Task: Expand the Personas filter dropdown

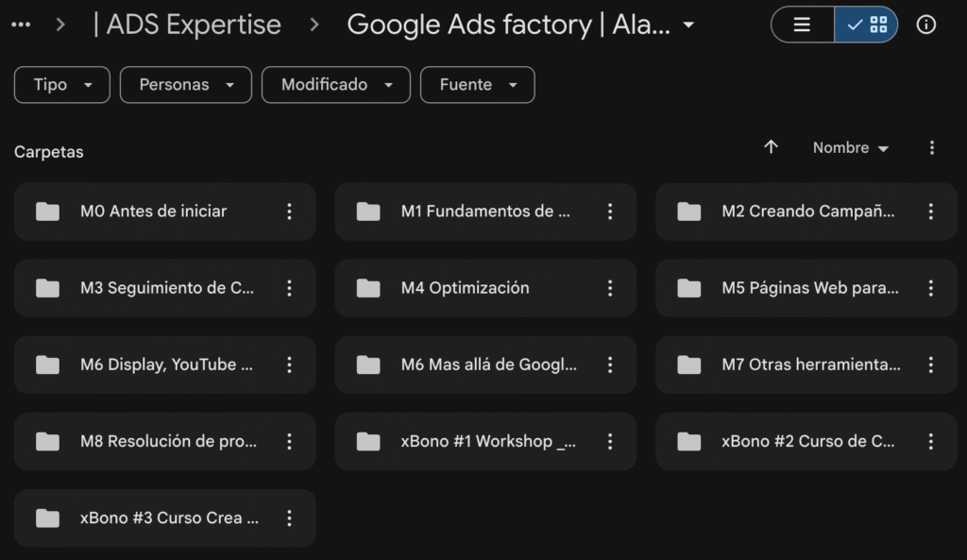Action: [x=186, y=85]
